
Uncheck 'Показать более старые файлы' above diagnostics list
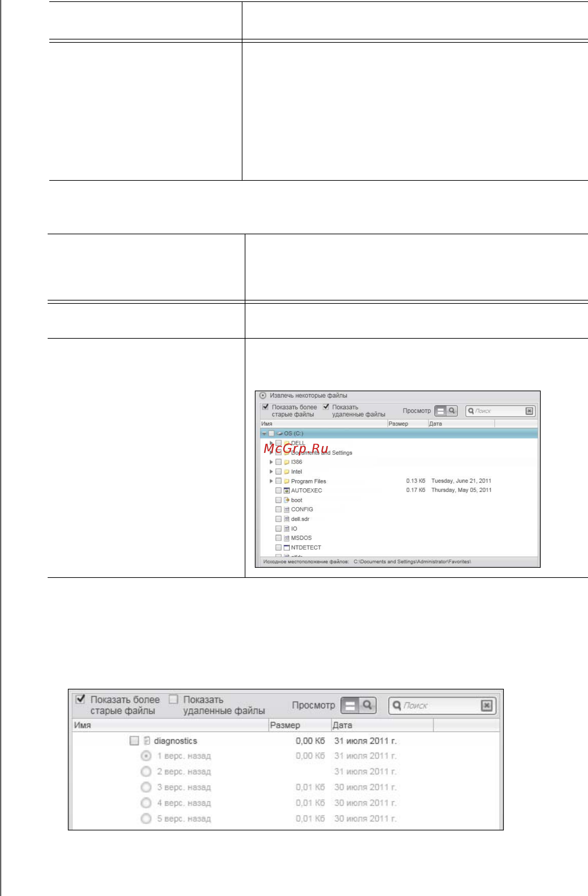tap(80, 699)
